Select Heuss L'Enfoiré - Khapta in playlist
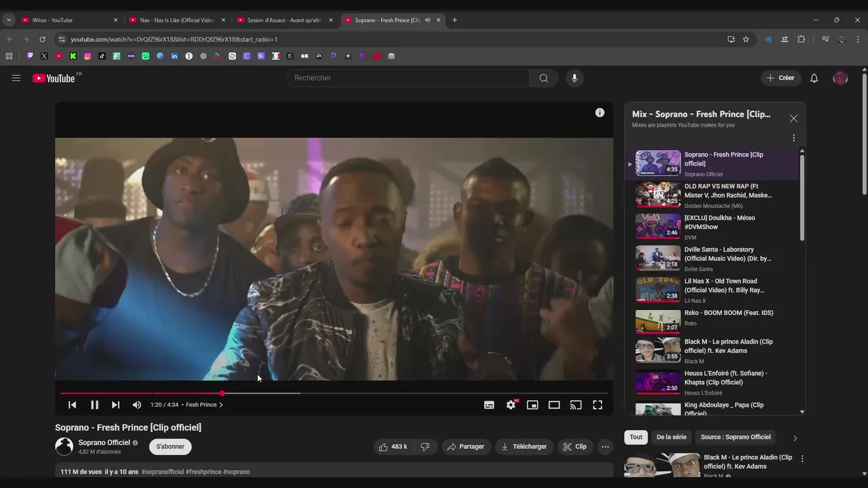Screen dimensions: 868x488 coord(712,382)
